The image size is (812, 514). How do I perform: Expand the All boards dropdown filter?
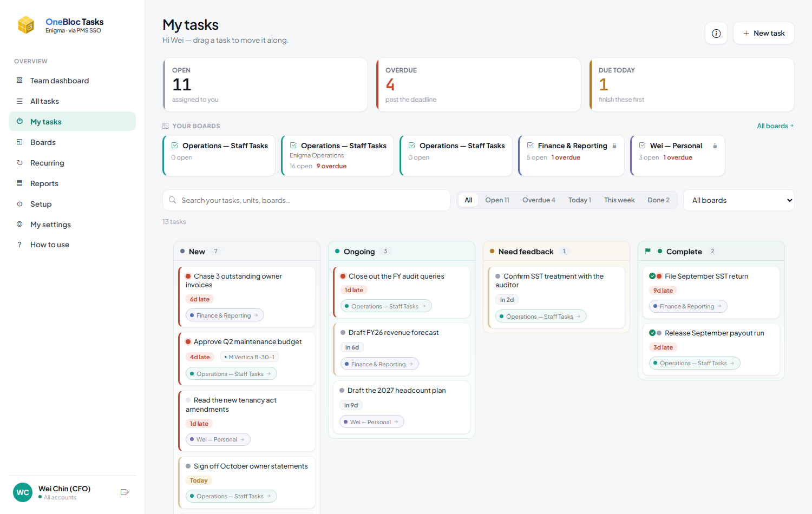click(x=739, y=200)
